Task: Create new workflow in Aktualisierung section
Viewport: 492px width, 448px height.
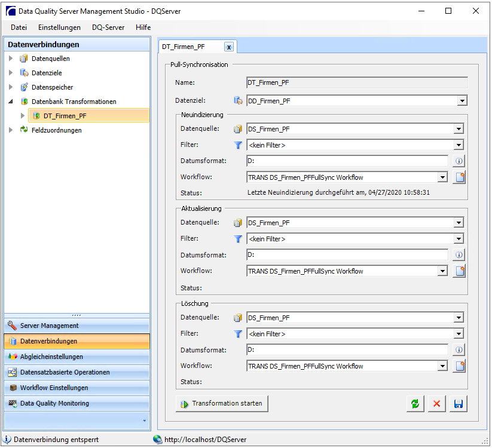Action: coord(460,271)
